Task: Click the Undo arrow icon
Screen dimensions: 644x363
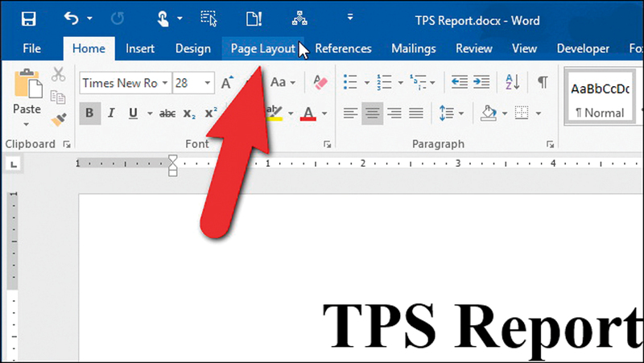Action: (72, 18)
